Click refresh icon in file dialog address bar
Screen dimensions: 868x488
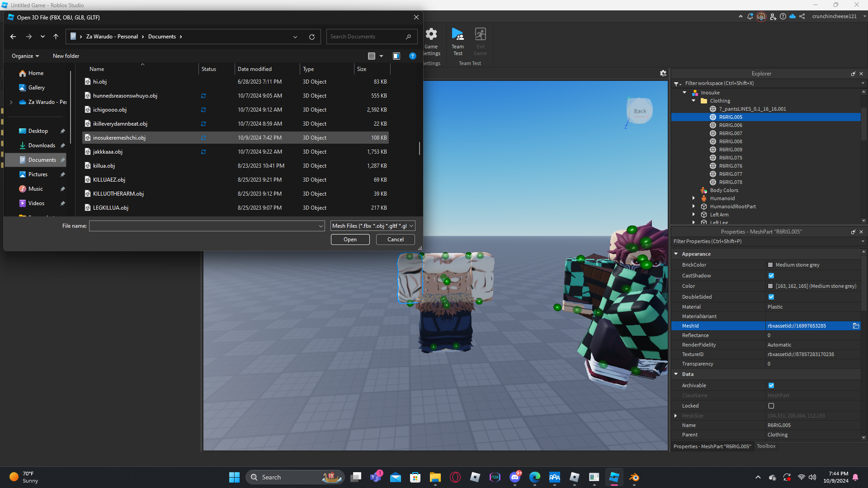[x=311, y=37]
